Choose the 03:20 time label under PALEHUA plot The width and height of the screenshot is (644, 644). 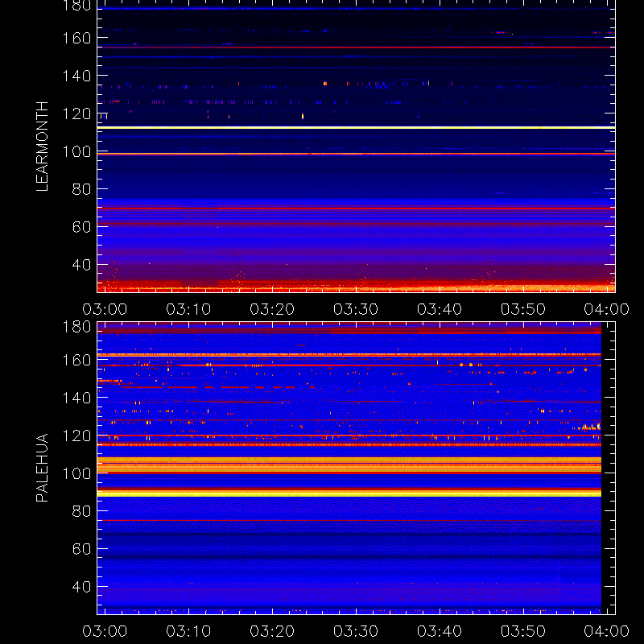(x=272, y=631)
